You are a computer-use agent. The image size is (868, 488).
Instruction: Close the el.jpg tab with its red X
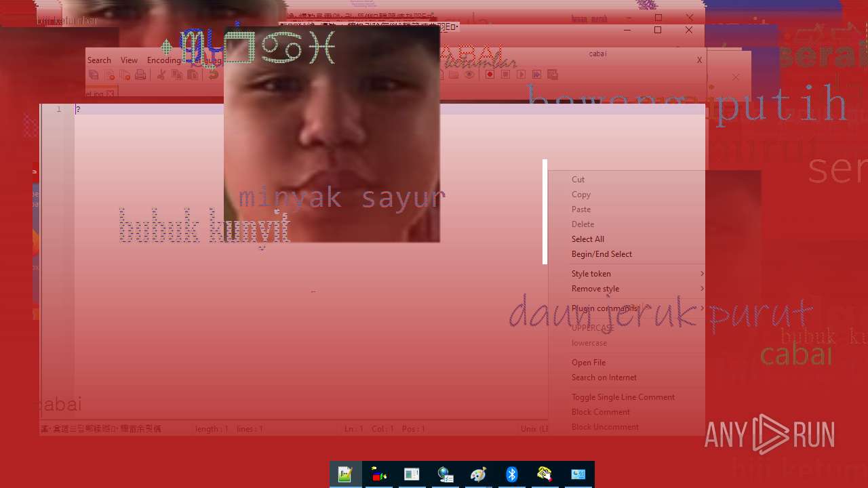pyautogui.click(x=110, y=94)
